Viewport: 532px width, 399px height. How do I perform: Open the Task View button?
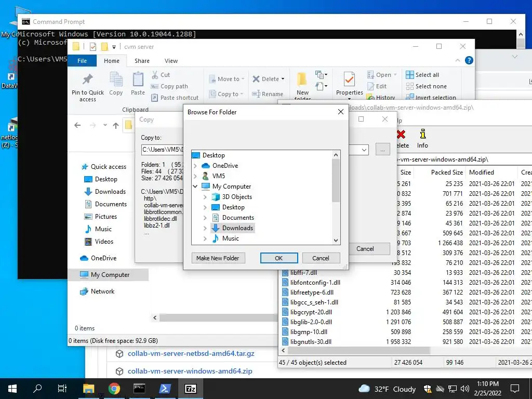click(62, 389)
